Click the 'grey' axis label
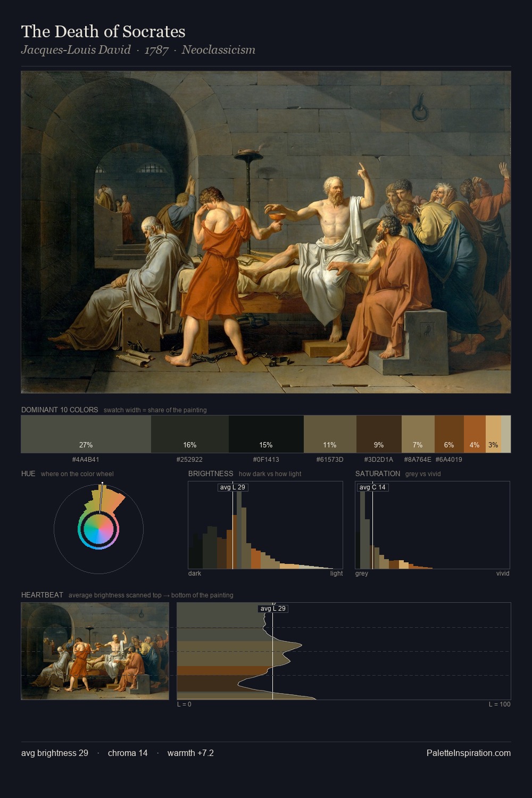This screenshot has height=798, width=532. [362, 573]
